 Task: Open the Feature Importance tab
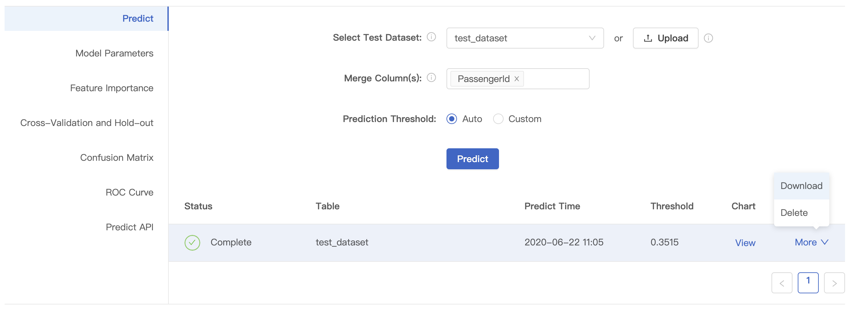112,88
